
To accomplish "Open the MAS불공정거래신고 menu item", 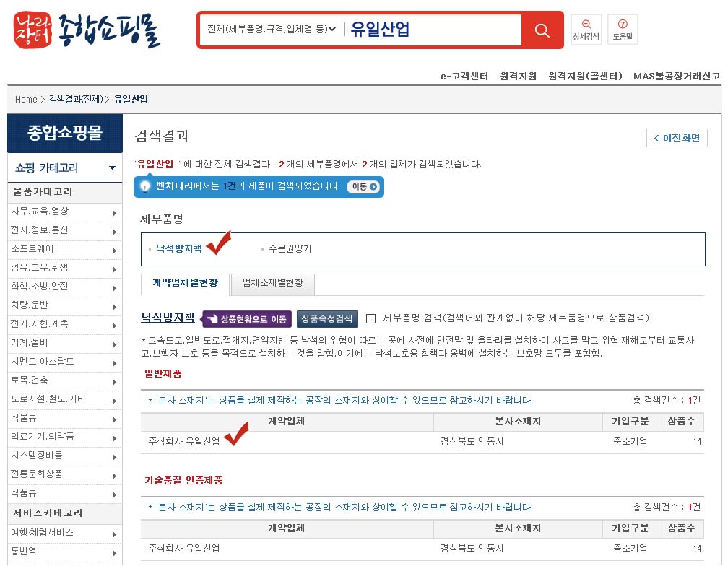I will point(677,76).
